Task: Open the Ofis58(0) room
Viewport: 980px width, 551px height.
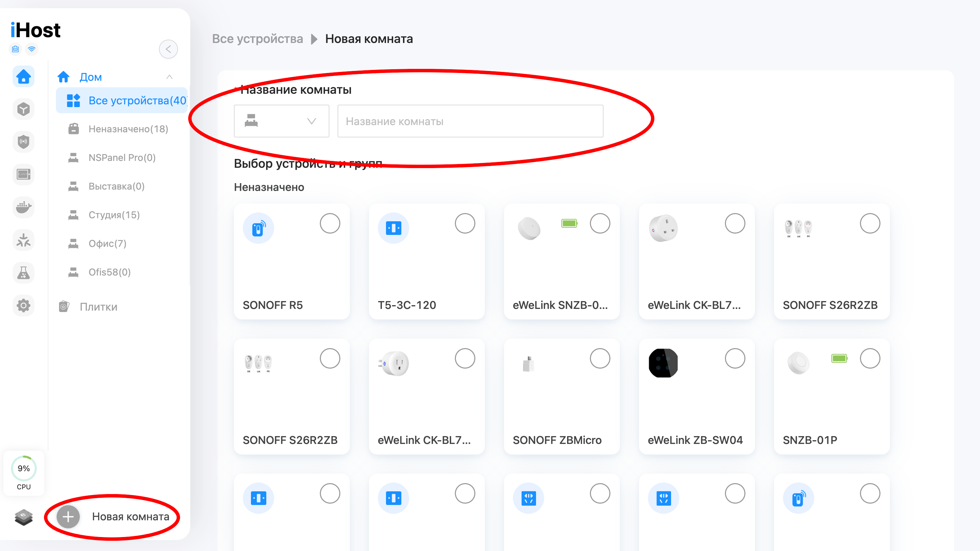Action: click(122, 272)
